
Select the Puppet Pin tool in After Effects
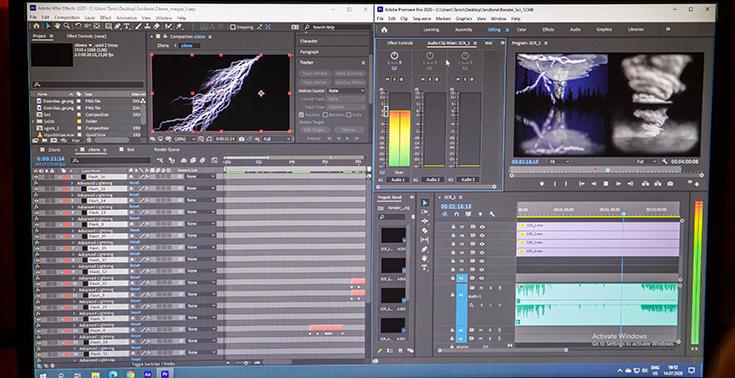(x=179, y=26)
